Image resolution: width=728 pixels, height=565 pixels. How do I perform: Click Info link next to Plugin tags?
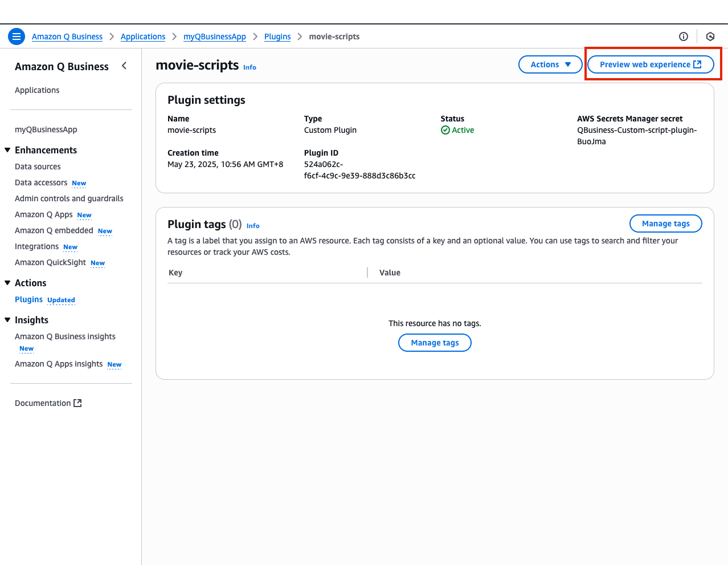pyautogui.click(x=253, y=226)
